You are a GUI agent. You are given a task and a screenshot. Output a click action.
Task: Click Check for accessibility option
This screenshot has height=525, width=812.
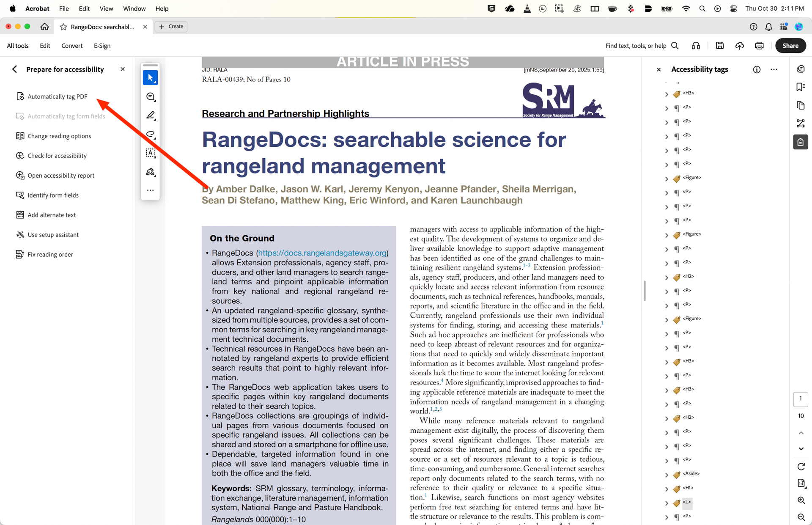[56, 156]
